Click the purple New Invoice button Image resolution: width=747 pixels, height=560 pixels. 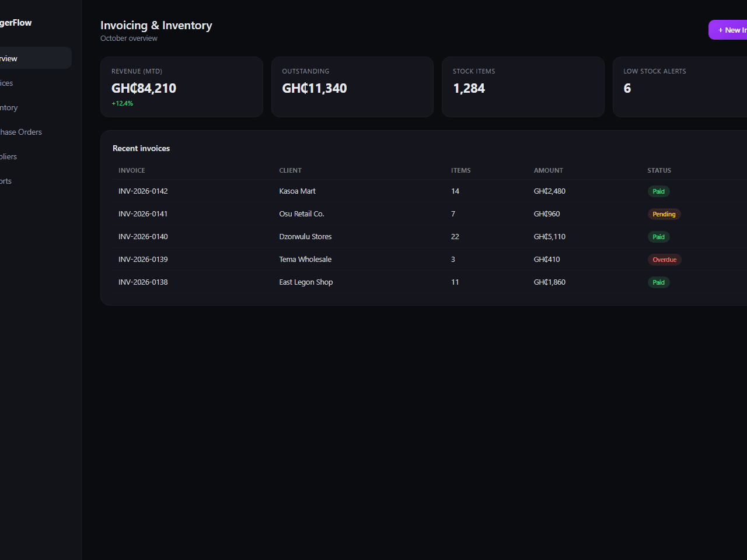(728, 30)
